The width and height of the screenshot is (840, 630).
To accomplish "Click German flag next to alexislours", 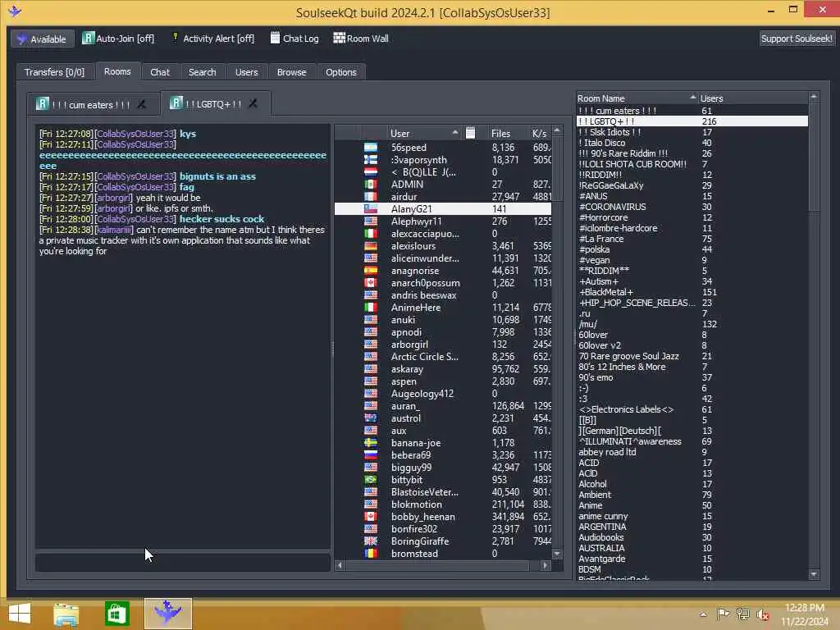I will pyautogui.click(x=370, y=246).
